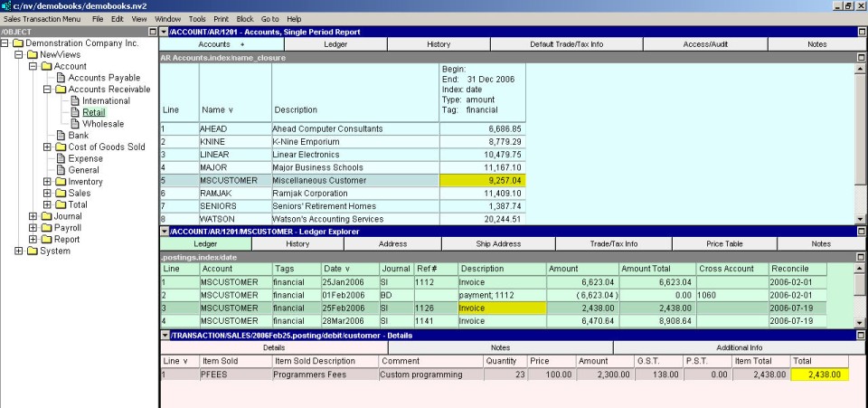This screenshot has width=868, height=408.
Task: Expand the Payroll folder node
Action: [x=33, y=228]
